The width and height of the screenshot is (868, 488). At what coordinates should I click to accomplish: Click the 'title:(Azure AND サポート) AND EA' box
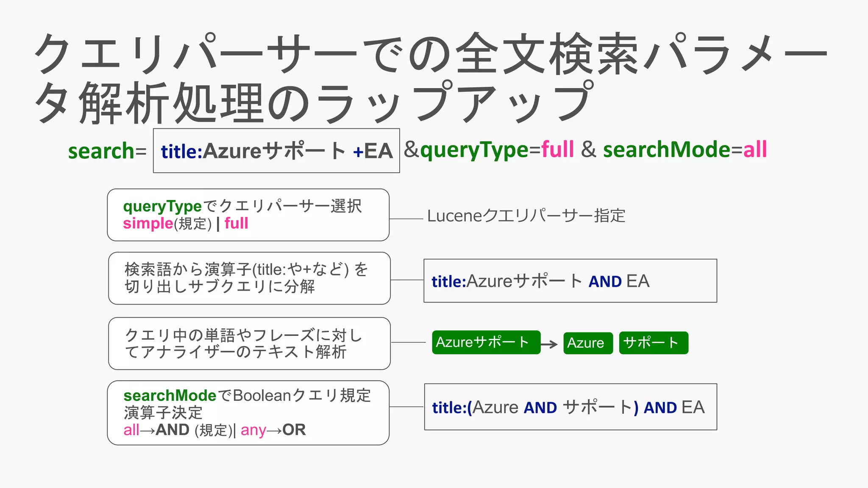tap(570, 407)
